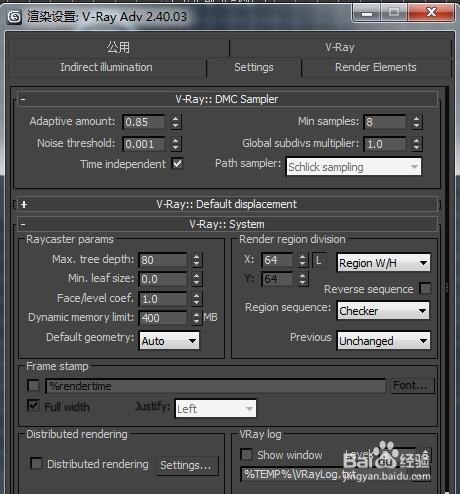Viewport: 460px width, 494px height.
Task: Click the Face/level coef. field
Action: 163,299
